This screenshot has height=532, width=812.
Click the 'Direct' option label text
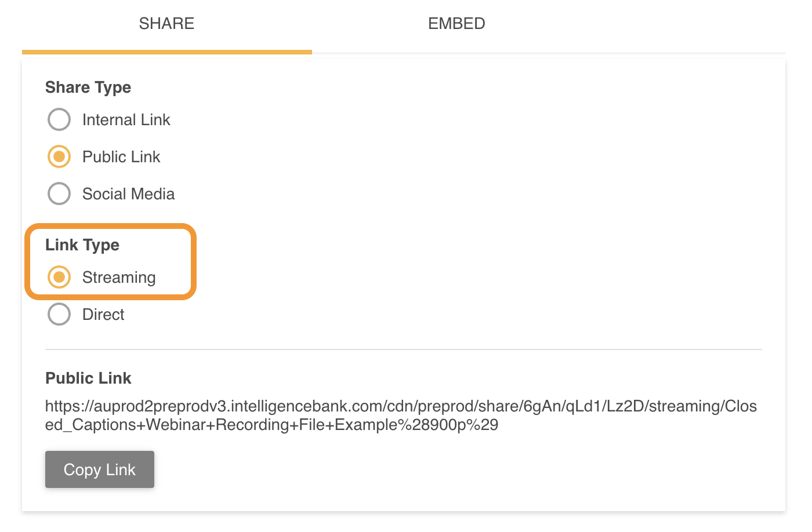(x=103, y=315)
